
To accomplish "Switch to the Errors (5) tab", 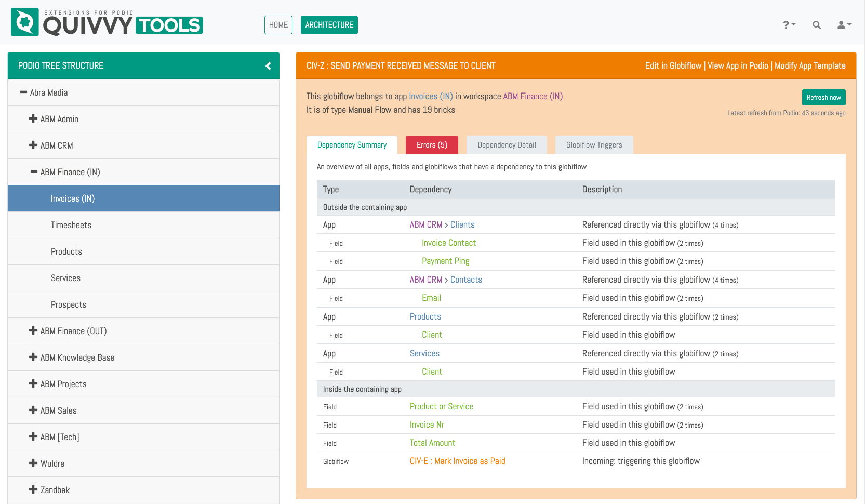I will click(431, 145).
